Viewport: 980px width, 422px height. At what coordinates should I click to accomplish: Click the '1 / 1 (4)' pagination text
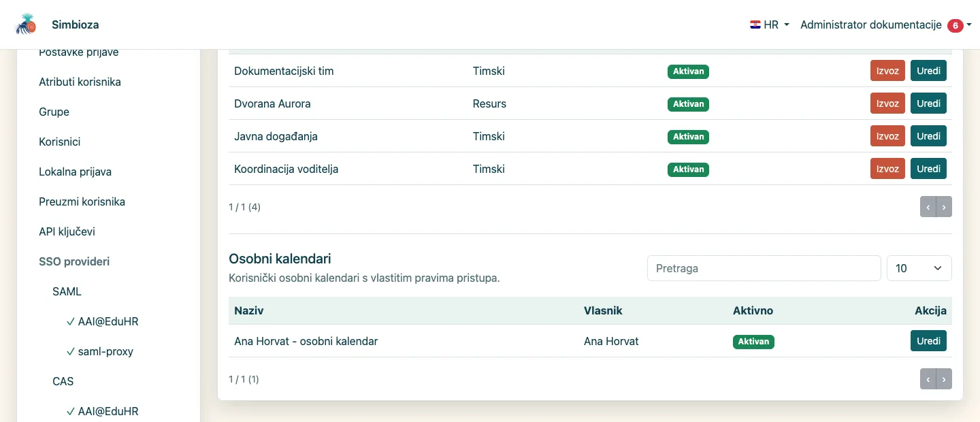[244, 207]
